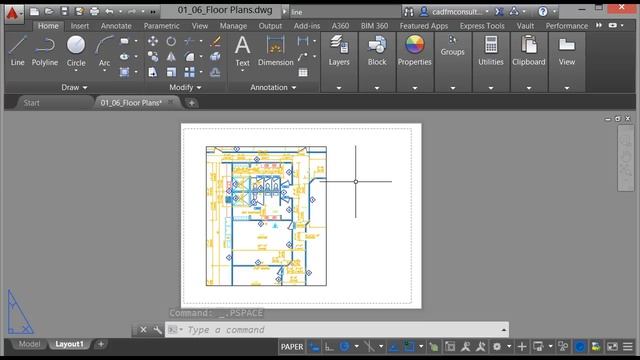The height and width of the screenshot is (360, 640).
Task: Expand the Draw panel flyout
Action: pyautogui.click(x=74, y=87)
